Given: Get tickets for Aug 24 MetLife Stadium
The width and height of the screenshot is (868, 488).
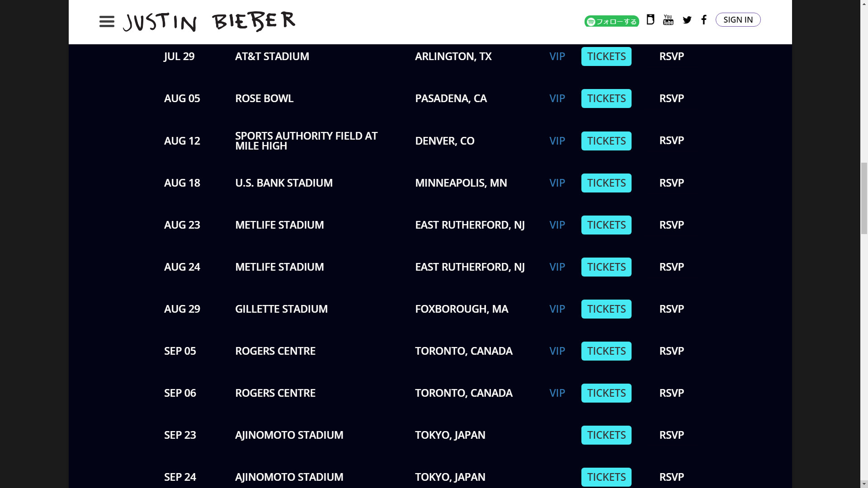Looking at the screenshot, I should click(606, 267).
